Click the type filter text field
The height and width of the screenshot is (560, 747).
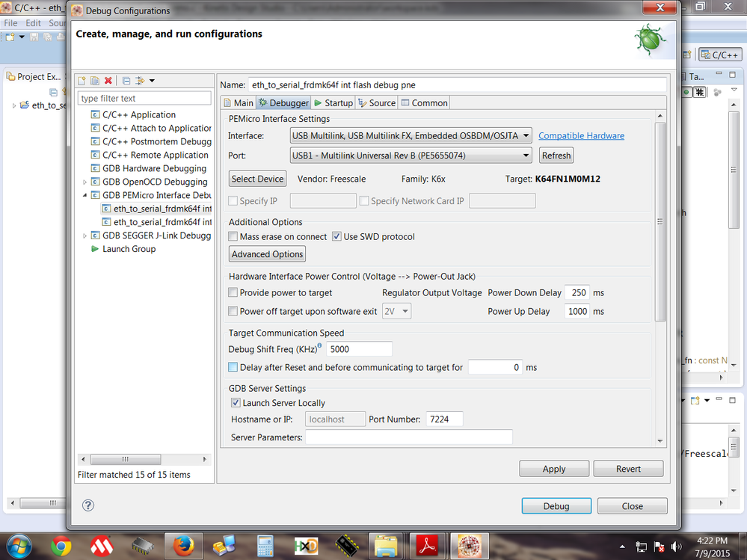coord(144,98)
